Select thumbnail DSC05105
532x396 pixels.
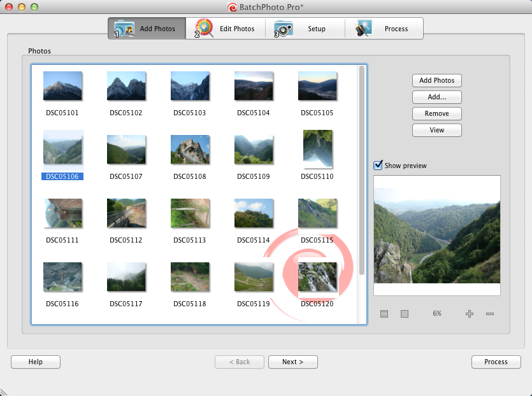pyautogui.click(x=317, y=86)
